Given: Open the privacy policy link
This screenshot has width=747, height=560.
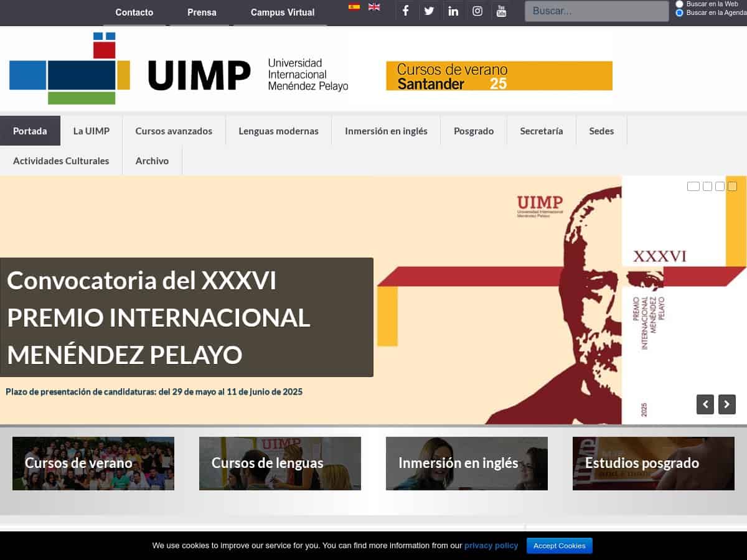Looking at the screenshot, I should (x=491, y=545).
